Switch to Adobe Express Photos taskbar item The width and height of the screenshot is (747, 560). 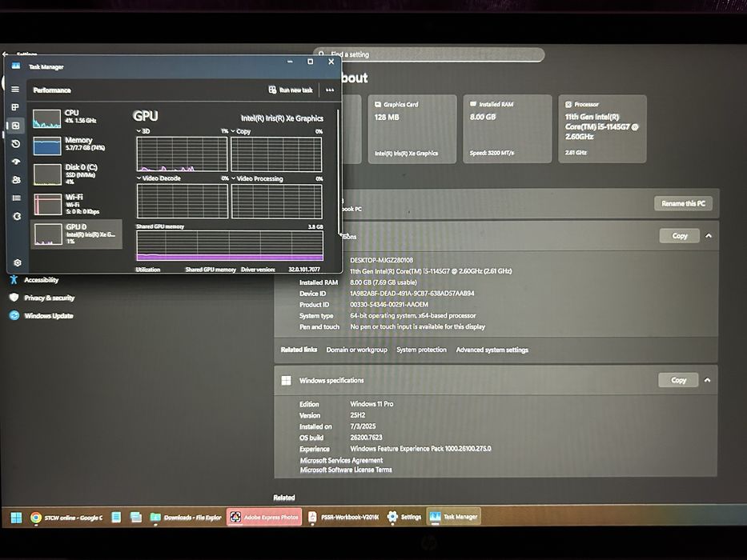[x=264, y=517]
